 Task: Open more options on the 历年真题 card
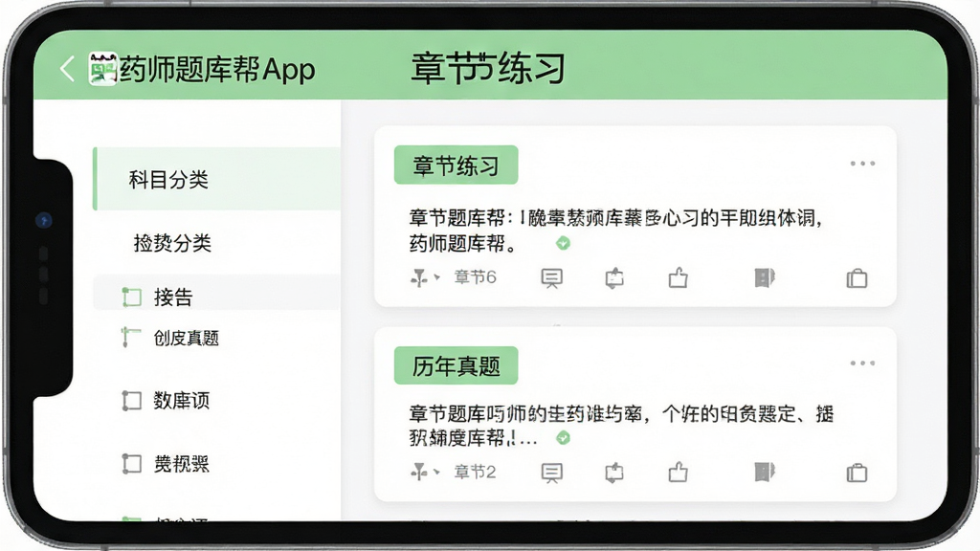pyautogui.click(x=862, y=363)
